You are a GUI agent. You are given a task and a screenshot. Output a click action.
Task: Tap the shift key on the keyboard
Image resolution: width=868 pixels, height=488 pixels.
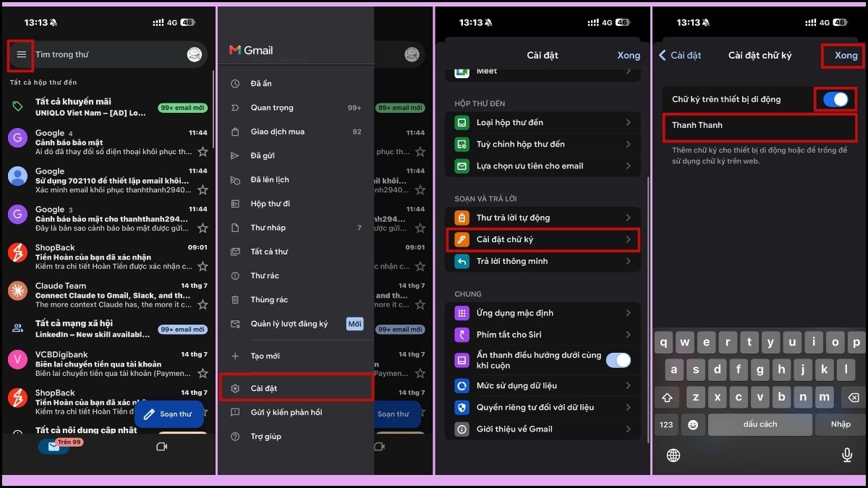tap(667, 398)
